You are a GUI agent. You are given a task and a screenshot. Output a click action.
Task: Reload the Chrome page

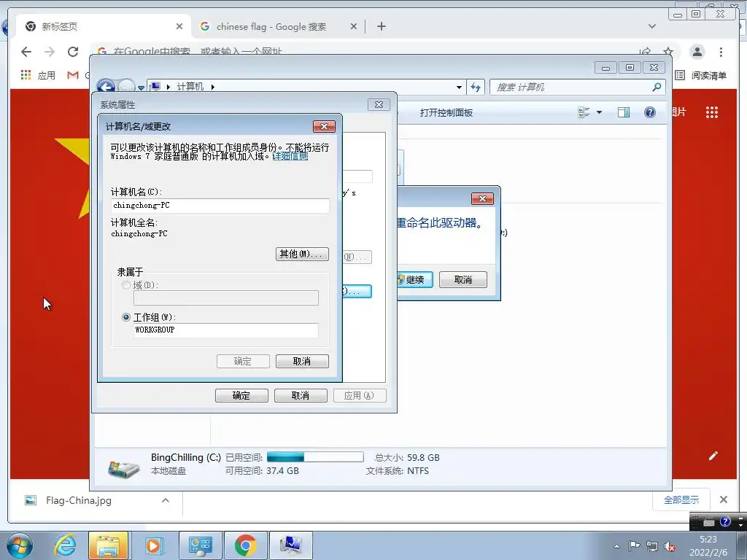click(x=73, y=52)
